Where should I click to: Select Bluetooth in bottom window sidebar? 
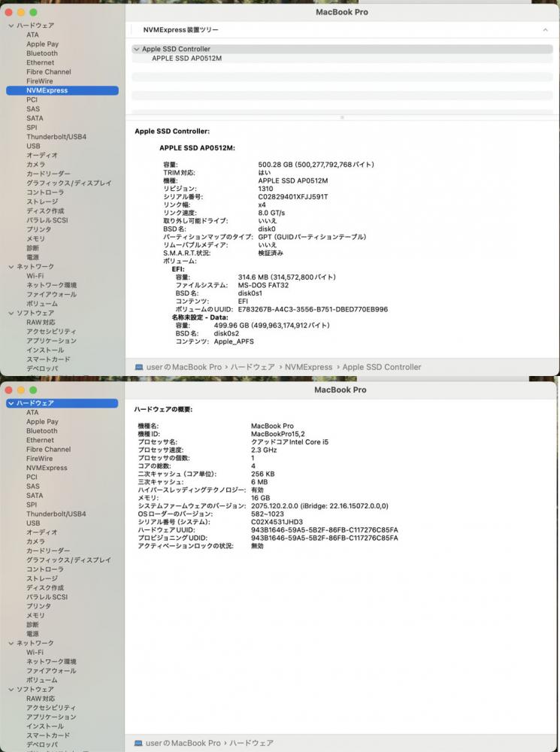point(42,431)
